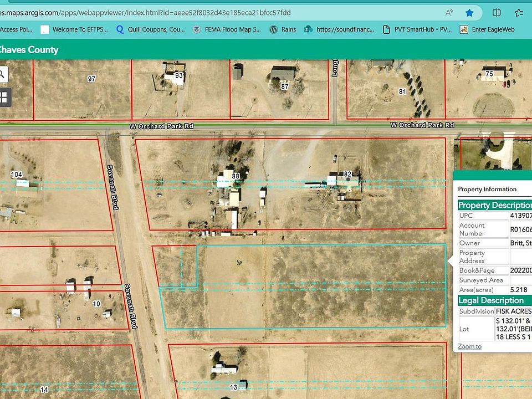Open the Quill Coupons bookmark
This screenshot has height=399, width=532.
150,29
